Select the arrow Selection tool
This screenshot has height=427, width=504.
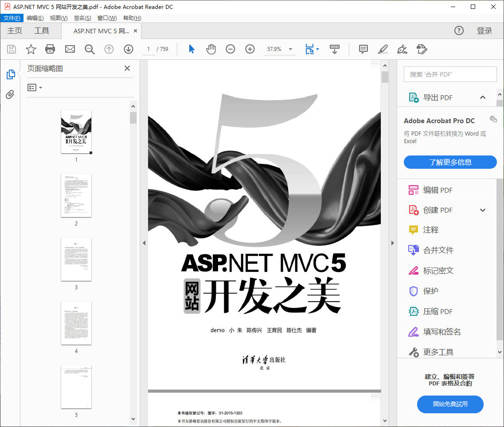(x=191, y=49)
